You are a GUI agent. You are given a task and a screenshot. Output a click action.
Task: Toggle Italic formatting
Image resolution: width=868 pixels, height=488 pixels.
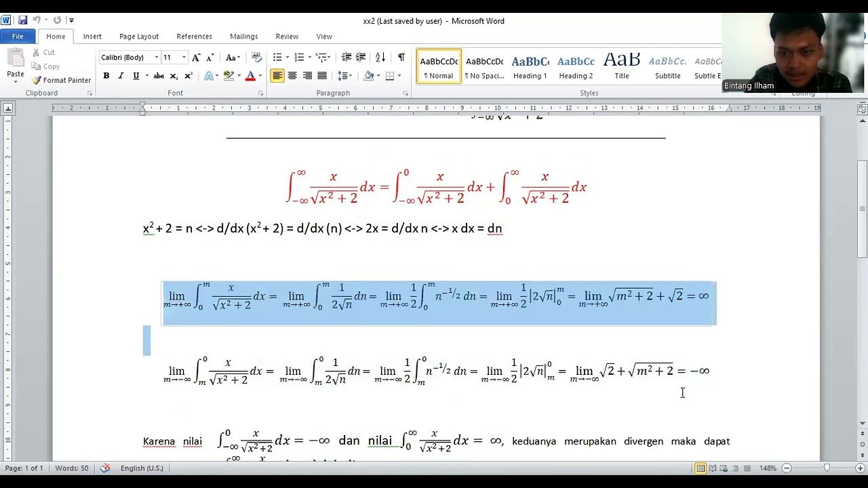coord(121,76)
